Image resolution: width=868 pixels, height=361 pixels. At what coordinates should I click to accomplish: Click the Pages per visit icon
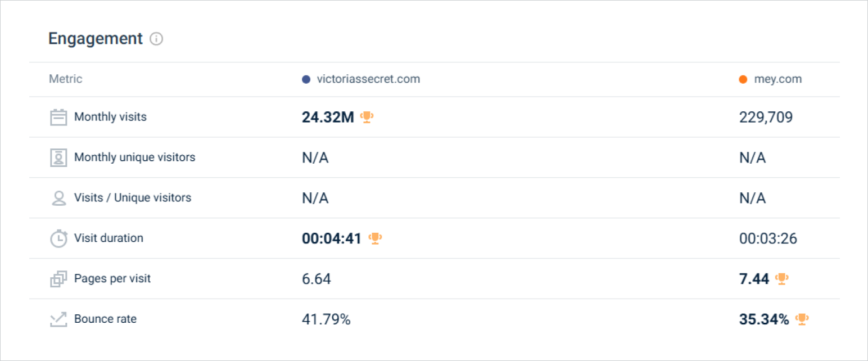point(58,279)
